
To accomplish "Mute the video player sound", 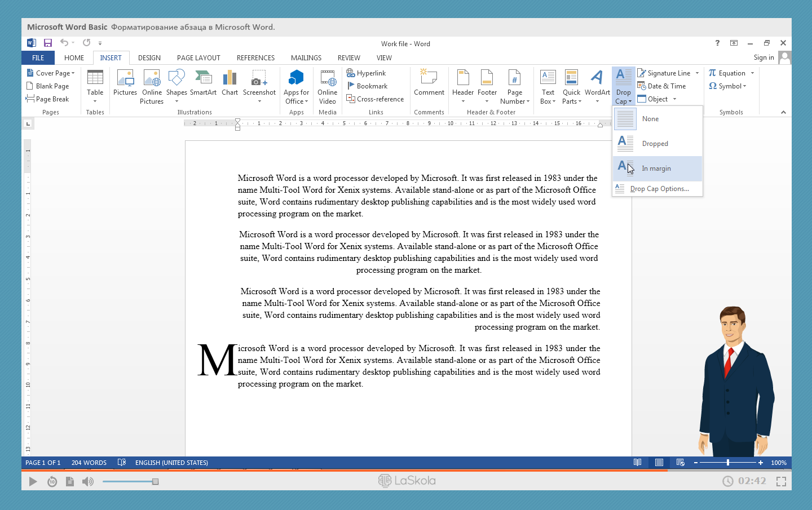I will [87, 481].
